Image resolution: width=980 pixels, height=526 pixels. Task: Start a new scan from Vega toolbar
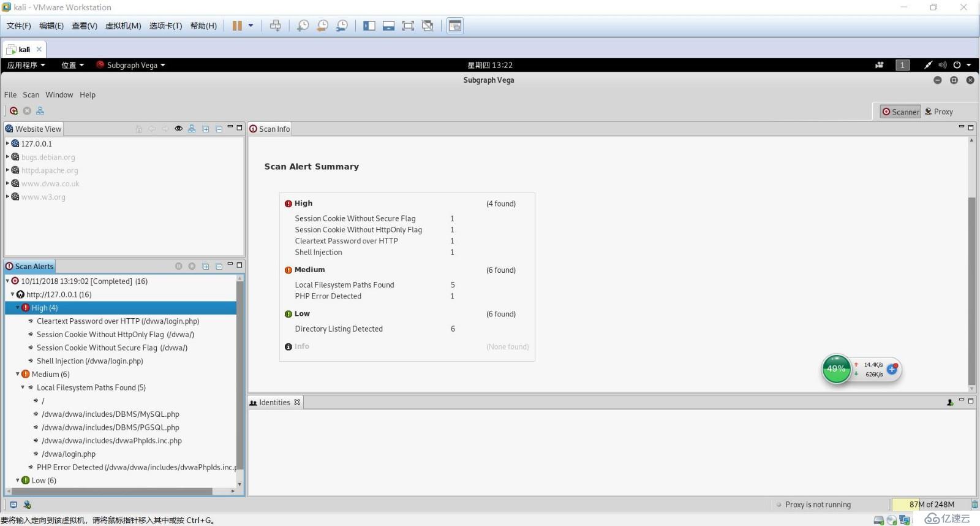[13, 111]
